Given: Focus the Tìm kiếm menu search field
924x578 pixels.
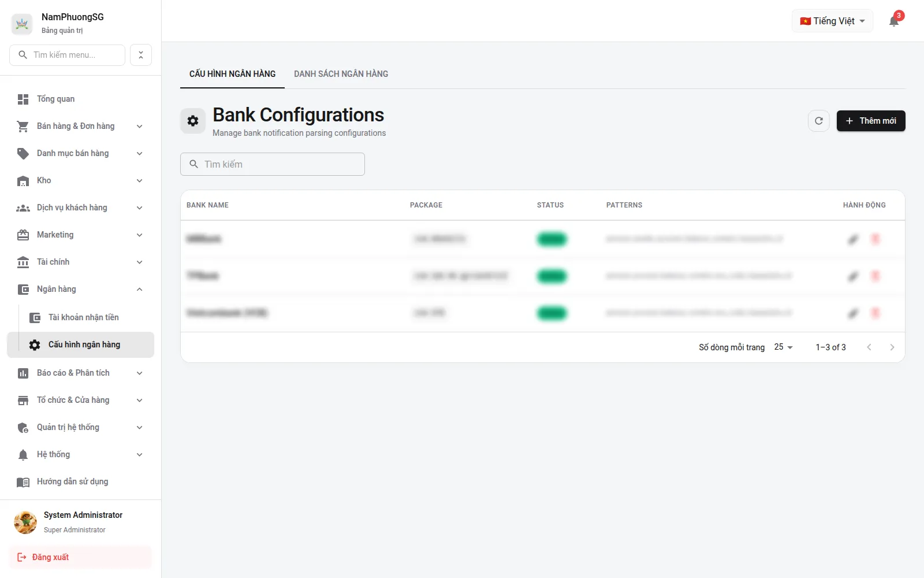Looking at the screenshot, I should [67, 55].
